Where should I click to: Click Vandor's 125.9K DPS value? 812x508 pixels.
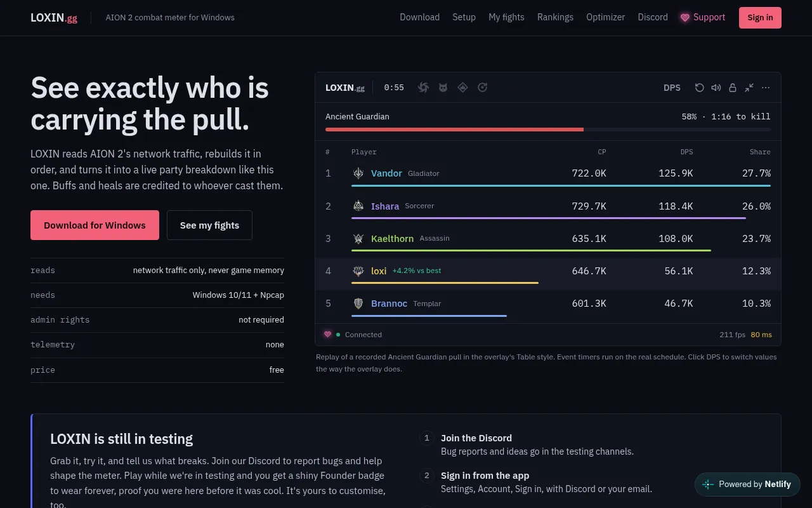tap(676, 173)
